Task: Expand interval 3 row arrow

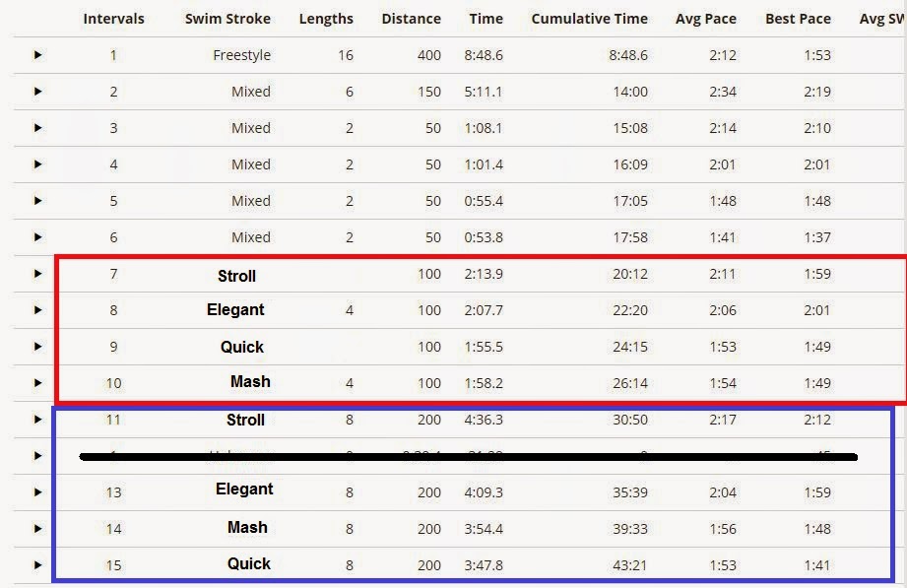Action: pos(37,128)
